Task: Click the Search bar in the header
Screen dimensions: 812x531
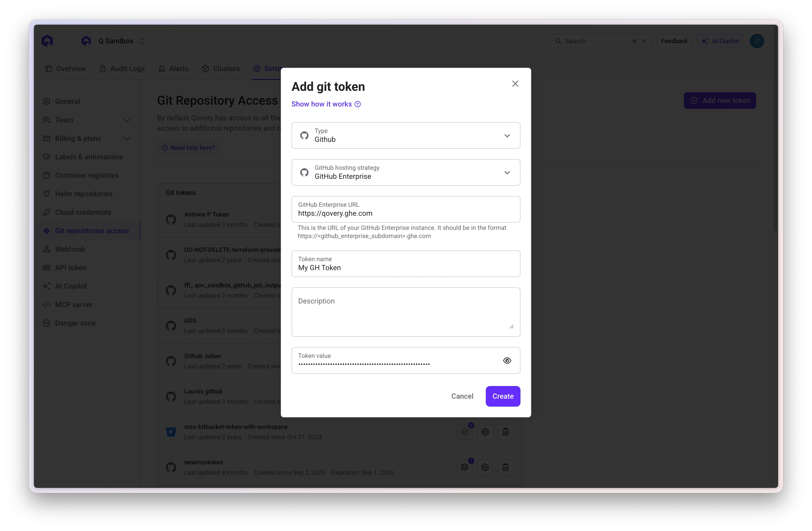Action: tap(601, 41)
